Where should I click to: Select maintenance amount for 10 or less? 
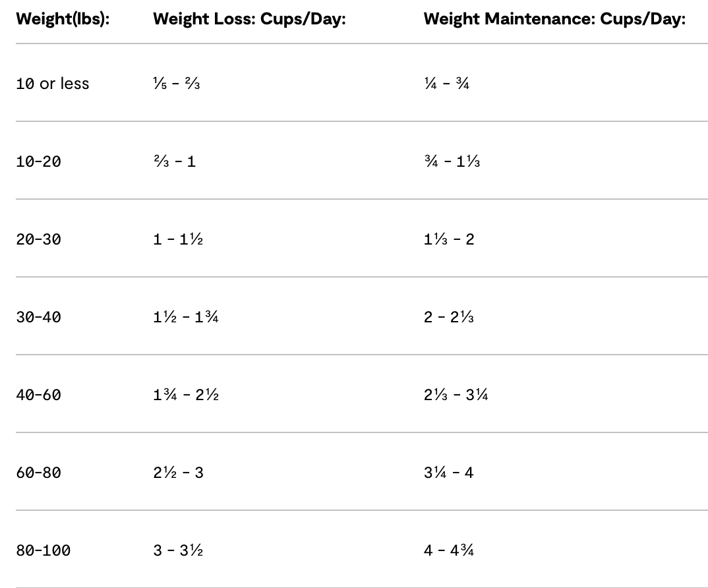tap(447, 84)
